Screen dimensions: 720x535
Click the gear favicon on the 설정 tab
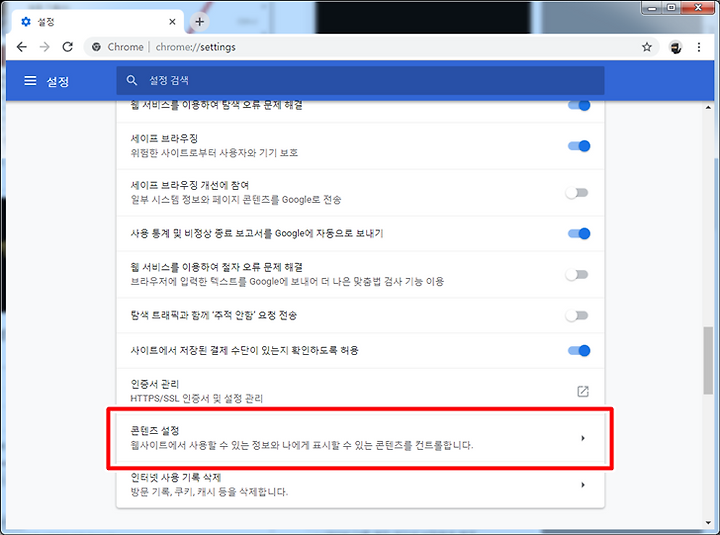tap(26, 22)
